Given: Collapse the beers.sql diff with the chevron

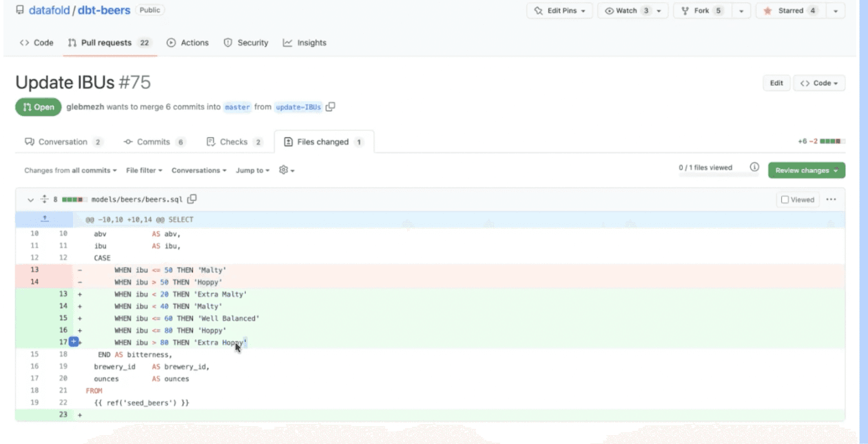Looking at the screenshot, I should [x=30, y=199].
